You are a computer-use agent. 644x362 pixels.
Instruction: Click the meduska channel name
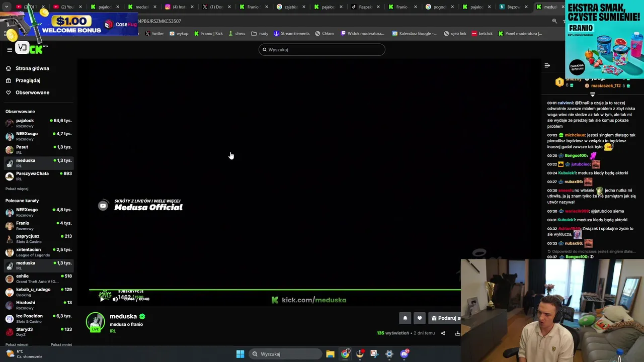(123, 316)
